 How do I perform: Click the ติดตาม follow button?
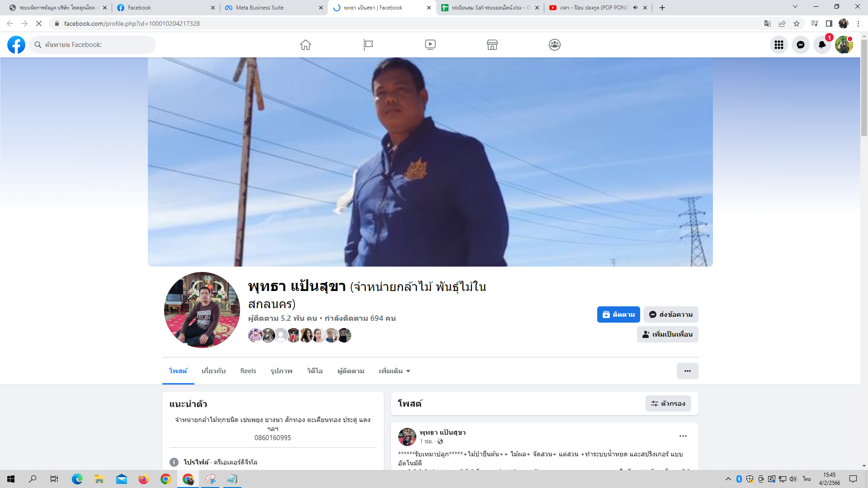point(618,314)
